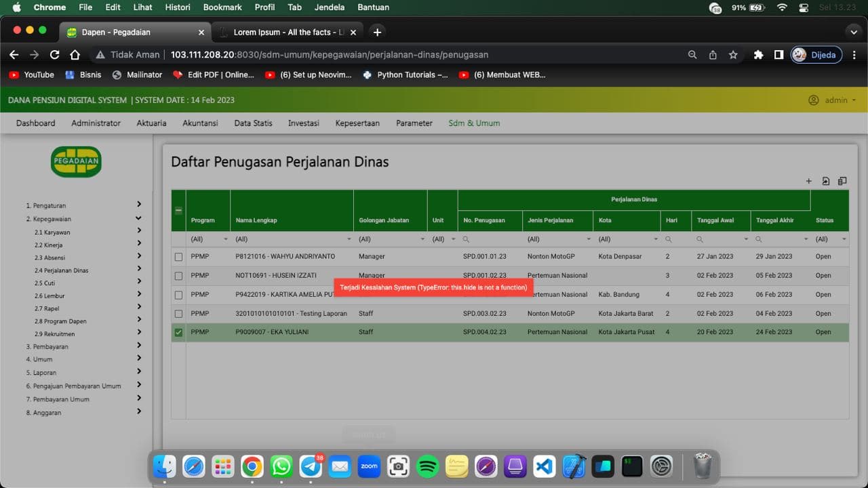Click the add (+) icon above the table
Viewport: 868px width, 488px height.
808,181
